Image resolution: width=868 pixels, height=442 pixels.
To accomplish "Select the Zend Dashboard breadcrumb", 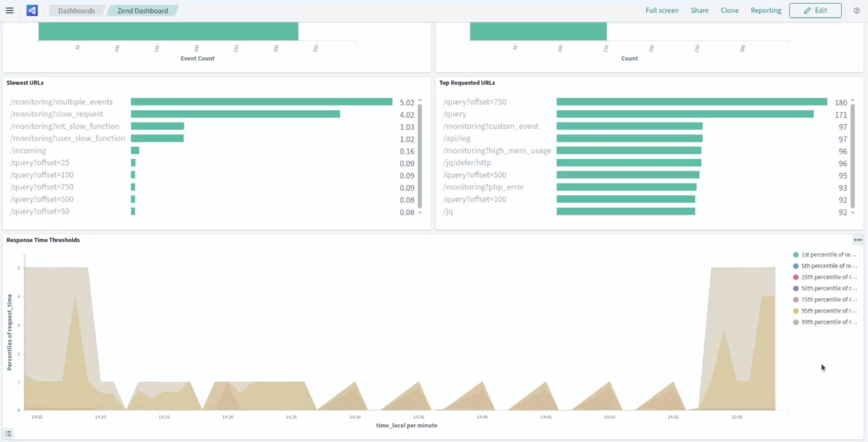I will tap(142, 11).
